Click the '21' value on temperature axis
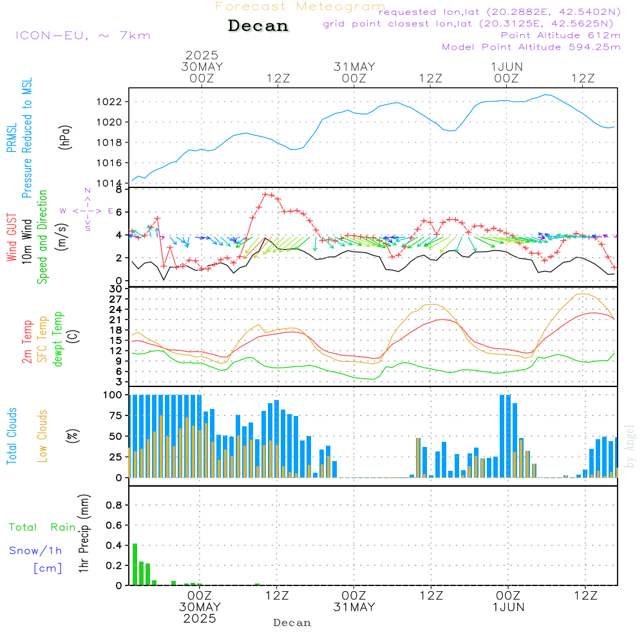Screen dimensions: 644x644 [x=116, y=319]
